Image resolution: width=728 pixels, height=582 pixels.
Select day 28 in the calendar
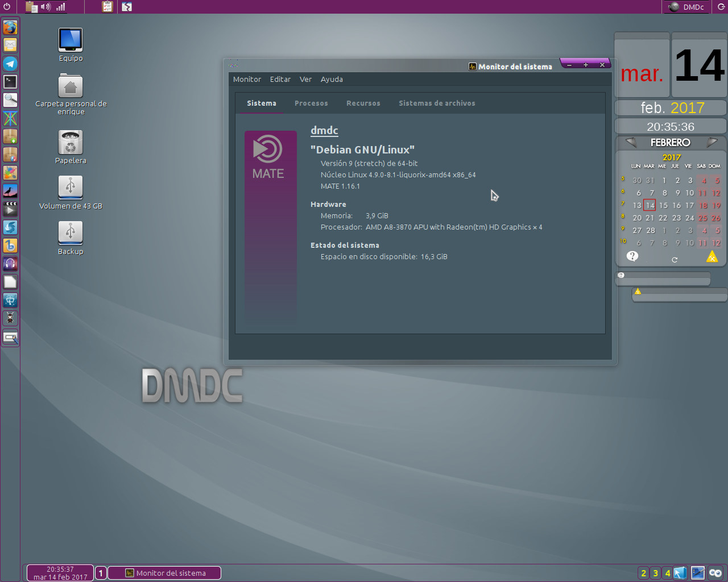point(651,230)
